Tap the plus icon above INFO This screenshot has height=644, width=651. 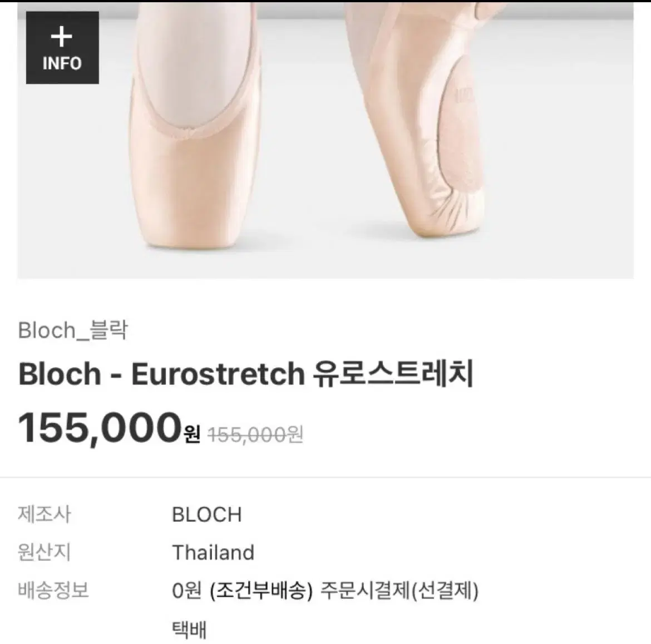point(61,37)
